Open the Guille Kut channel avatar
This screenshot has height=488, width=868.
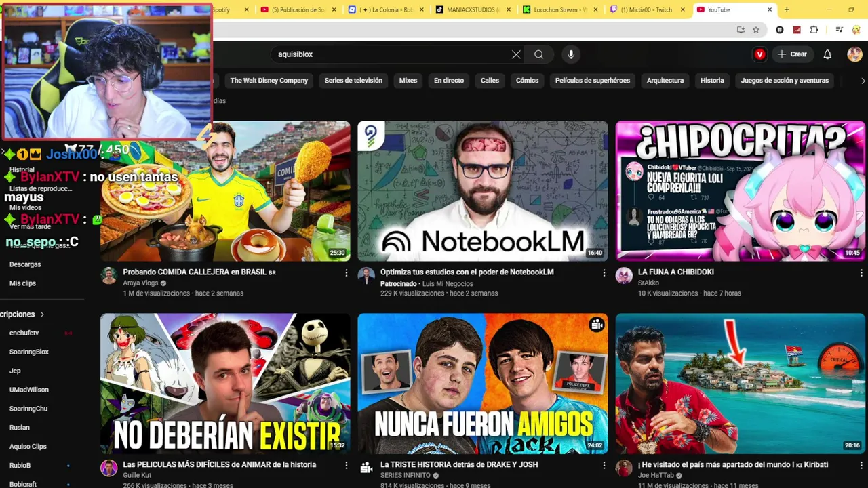pos(108,468)
